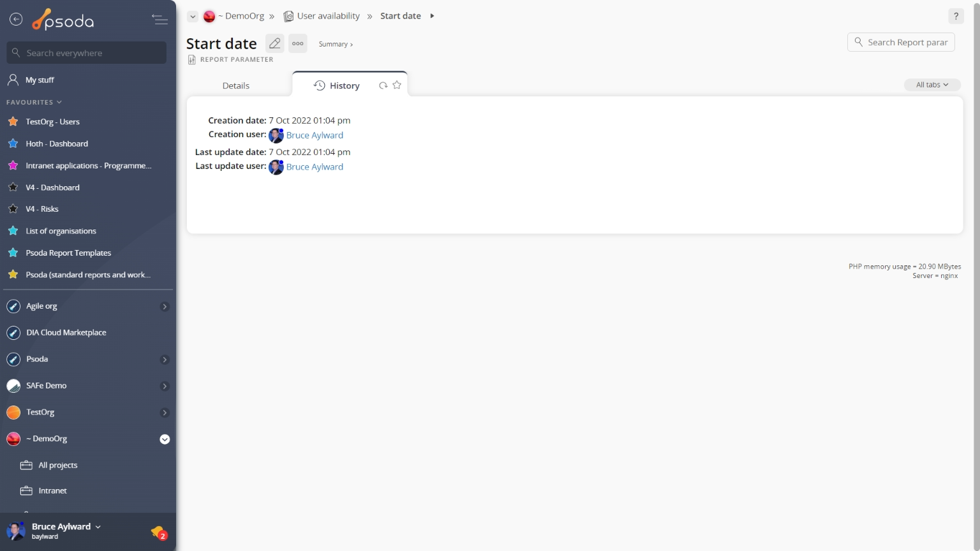Open the Psoda logo home link
980x551 pixels.
(x=63, y=20)
